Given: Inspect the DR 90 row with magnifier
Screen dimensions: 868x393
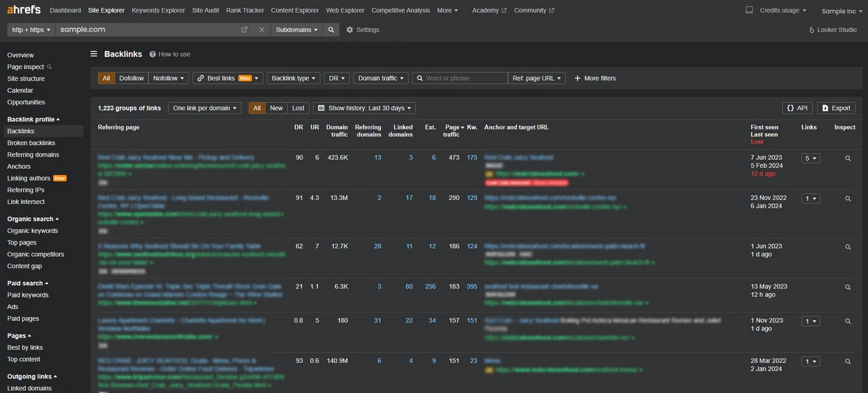Looking at the screenshot, I should point(848,159).
